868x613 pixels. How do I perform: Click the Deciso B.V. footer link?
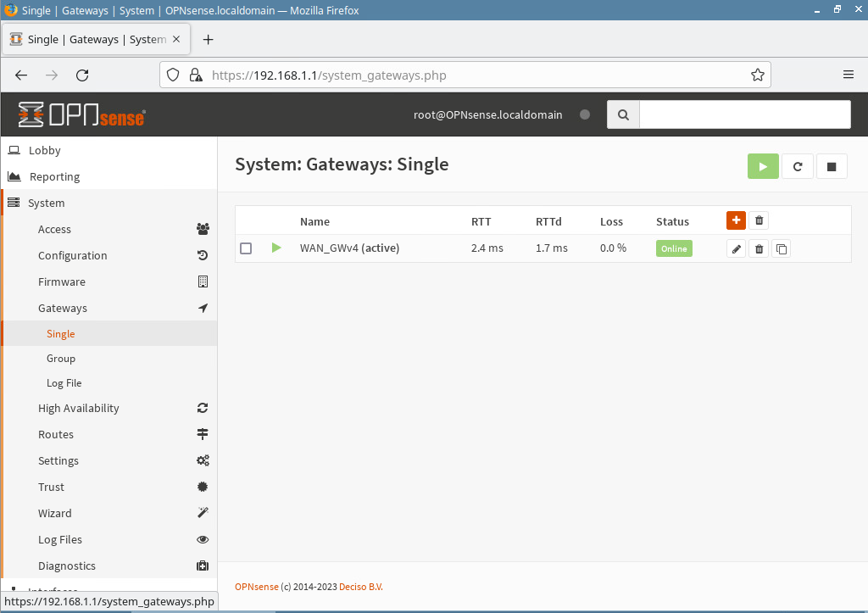(361, 587)
